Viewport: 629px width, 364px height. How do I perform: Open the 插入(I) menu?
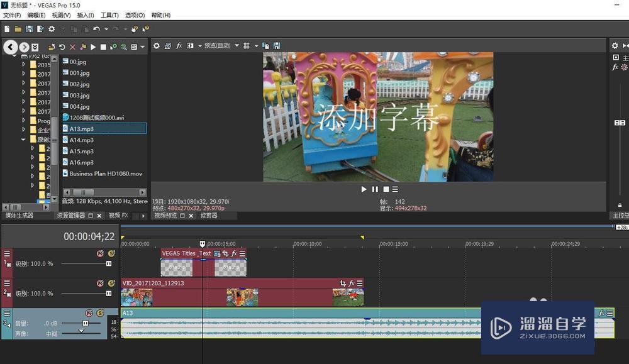click(86, 15)
